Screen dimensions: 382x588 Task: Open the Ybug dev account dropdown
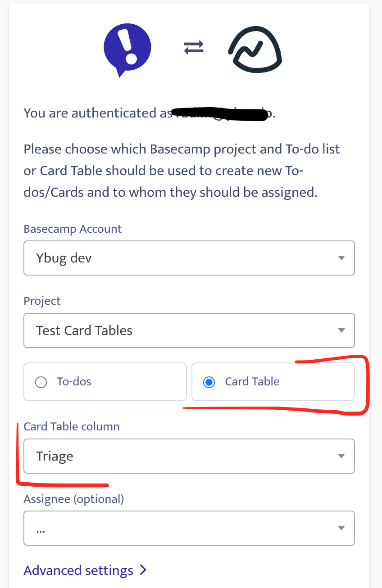point(189,258)
